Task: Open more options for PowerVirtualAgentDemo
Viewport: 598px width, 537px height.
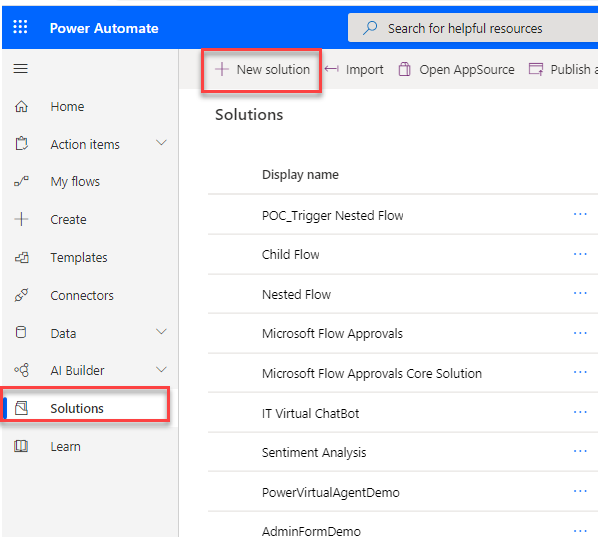Action: [x=580, y=491]
